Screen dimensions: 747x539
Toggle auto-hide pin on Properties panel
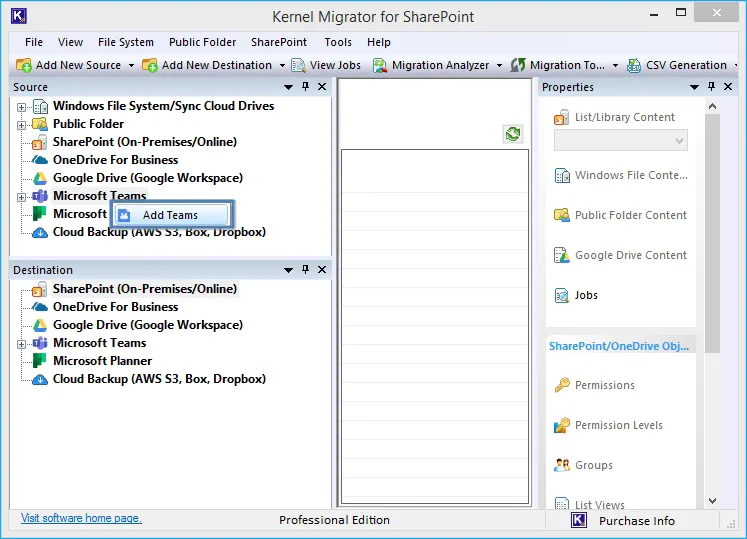point(709,87)
